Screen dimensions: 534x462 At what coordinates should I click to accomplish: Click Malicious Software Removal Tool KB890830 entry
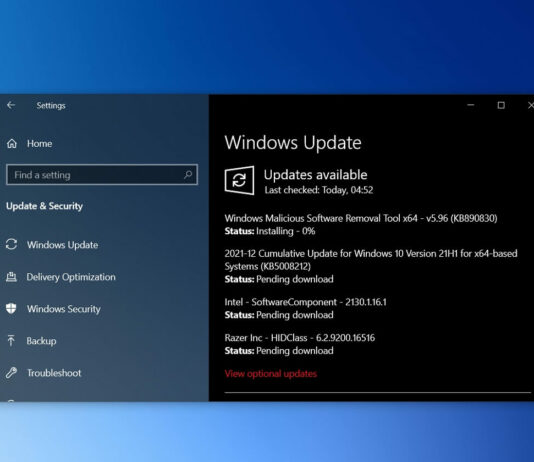click(361, 218)
